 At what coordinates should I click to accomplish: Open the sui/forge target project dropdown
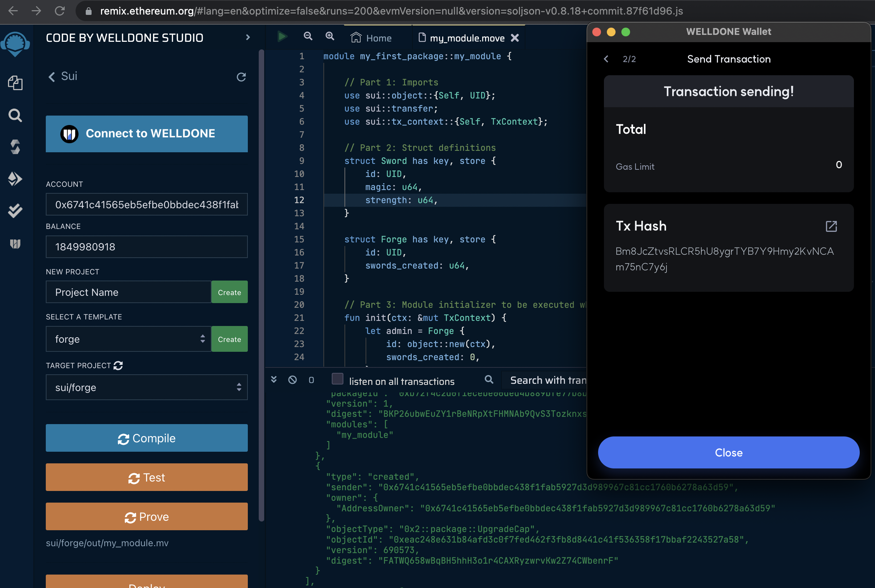pyautogui.click(x=146, y=387)
